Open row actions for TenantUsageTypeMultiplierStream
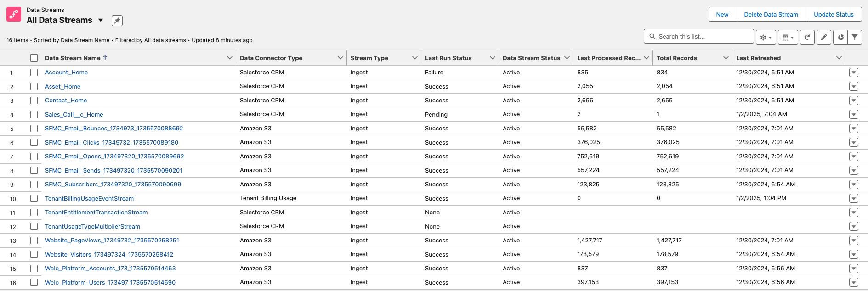The width and height of the screenshot is (868, 291). 854,226
